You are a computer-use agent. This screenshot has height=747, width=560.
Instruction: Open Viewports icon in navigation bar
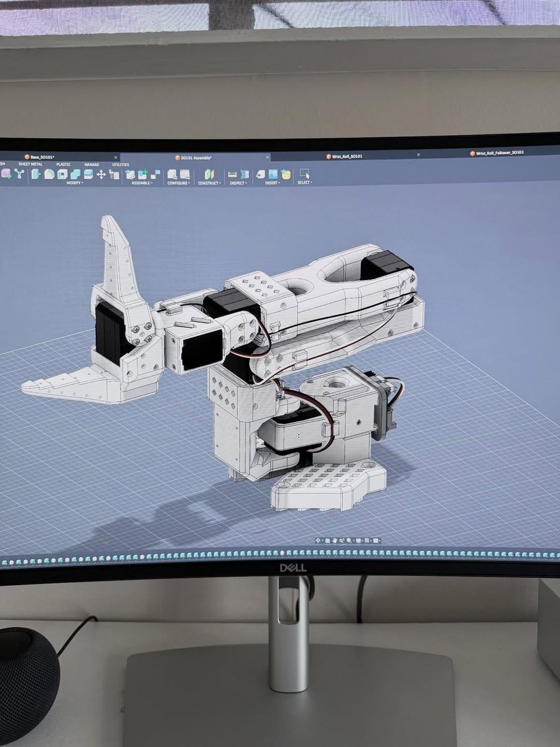[376, 540]
